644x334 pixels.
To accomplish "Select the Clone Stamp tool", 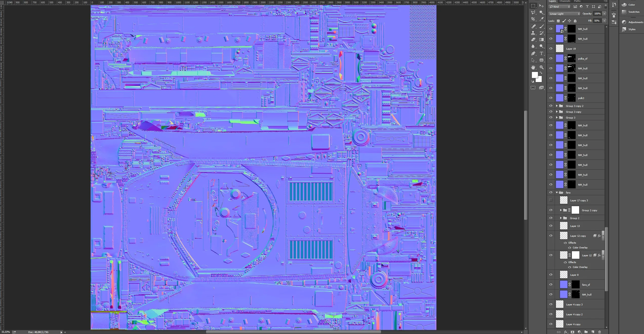I will [533, 33].
